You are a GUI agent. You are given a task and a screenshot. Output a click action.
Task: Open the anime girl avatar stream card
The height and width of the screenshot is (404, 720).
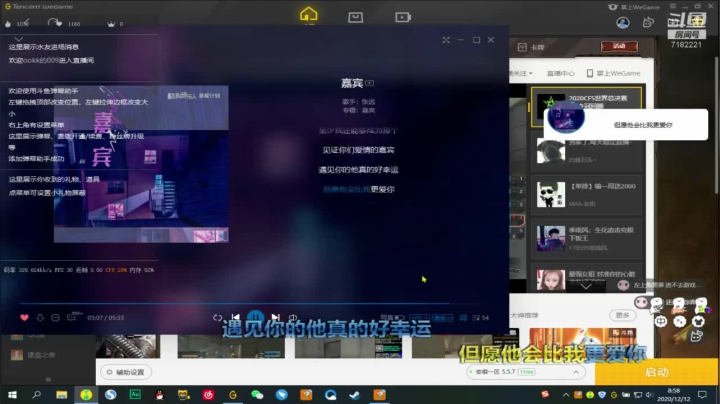pyautogui.click(x=586, y=277)
